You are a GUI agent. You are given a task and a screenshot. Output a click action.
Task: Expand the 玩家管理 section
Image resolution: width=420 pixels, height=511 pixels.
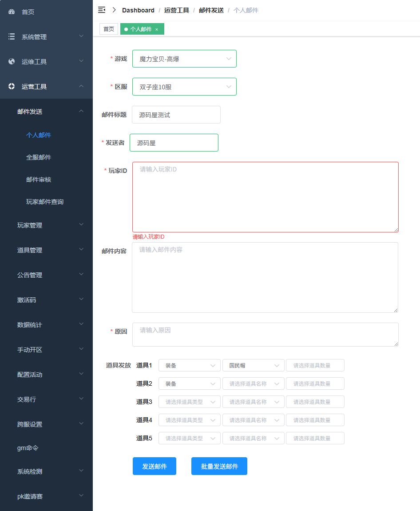[47, 225]
